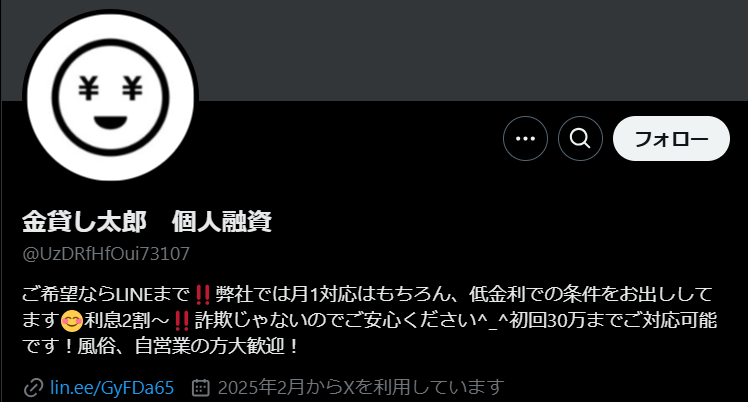Image resolution: width=748 pixels, height=402 pixels.
Task: Select the display name 金貸し太郎 個人融資
Action: coord(147,221)
